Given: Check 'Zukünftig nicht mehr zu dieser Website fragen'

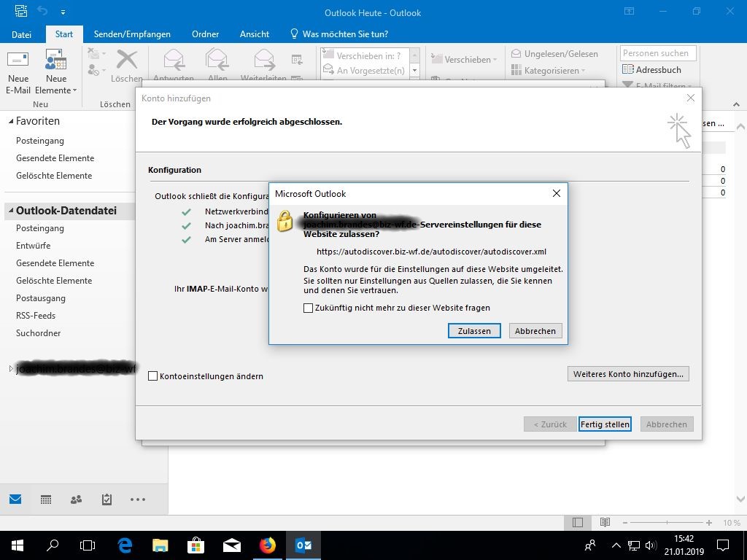Looking at the screenshot, I should (309, 308).
